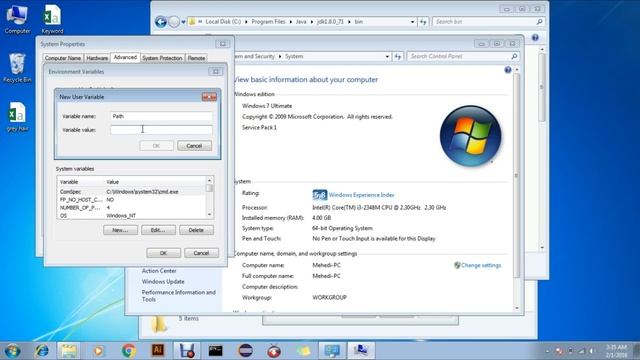
Task: Click the refresh button beside the bin address bar
Action: 423,22
